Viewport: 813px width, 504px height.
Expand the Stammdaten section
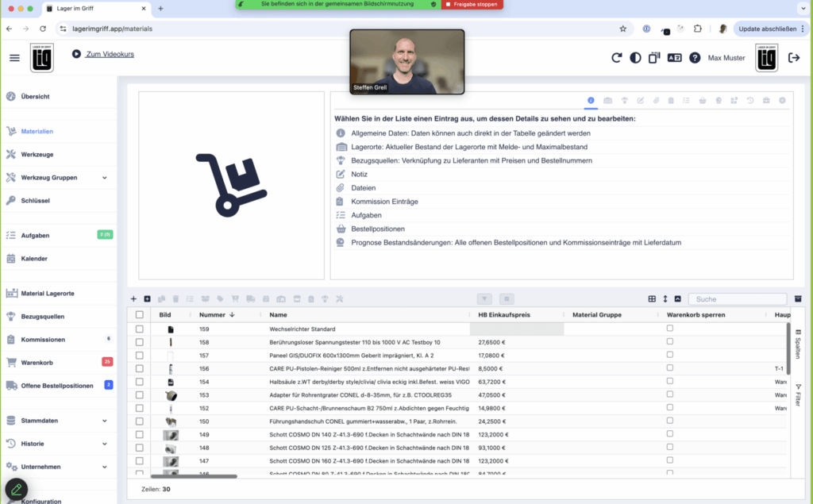105,421
